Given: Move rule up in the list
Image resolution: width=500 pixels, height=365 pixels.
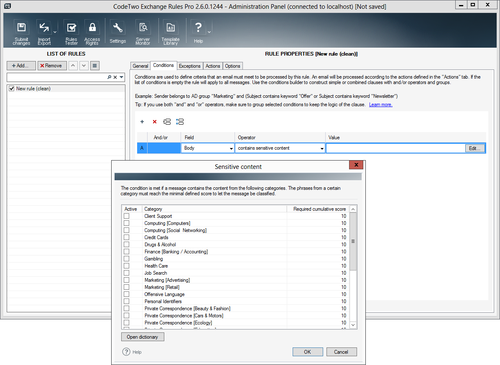Looking at the screenshot, I should (73, 66).
